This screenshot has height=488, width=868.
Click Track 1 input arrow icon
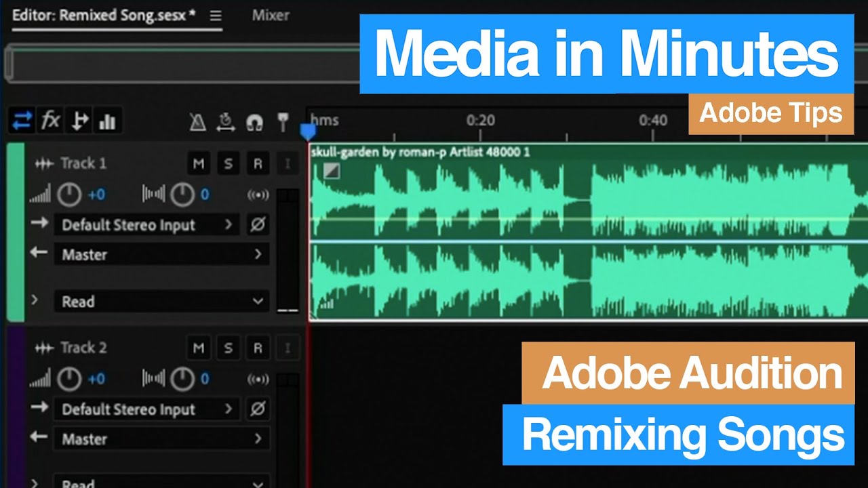tap(39, 223)
